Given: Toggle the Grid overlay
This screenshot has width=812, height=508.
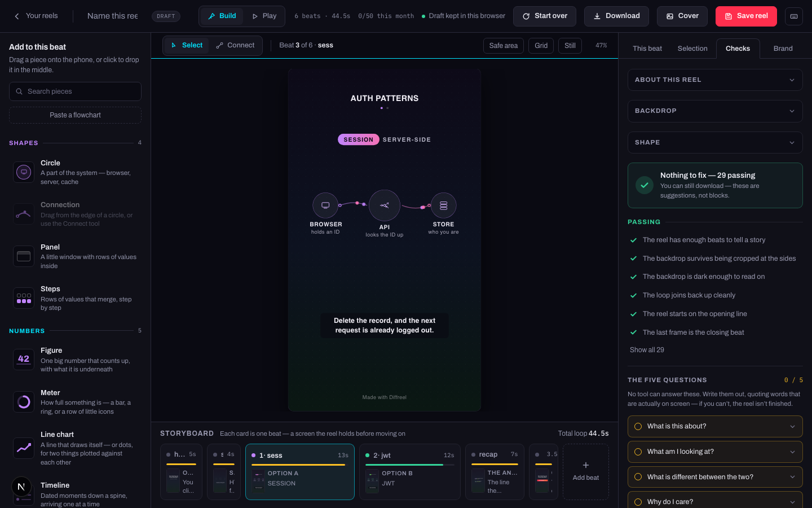Looking at the screenshot, I should (541, 46).
